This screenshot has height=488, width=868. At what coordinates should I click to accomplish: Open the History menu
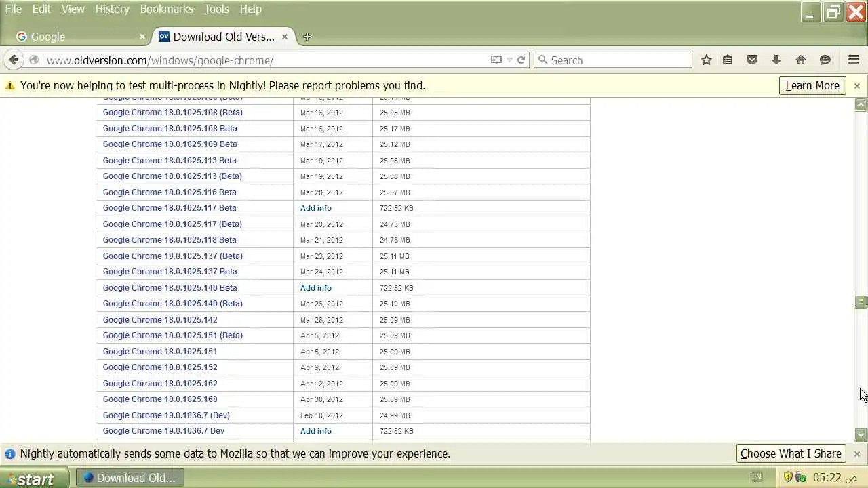coord(112,9)
